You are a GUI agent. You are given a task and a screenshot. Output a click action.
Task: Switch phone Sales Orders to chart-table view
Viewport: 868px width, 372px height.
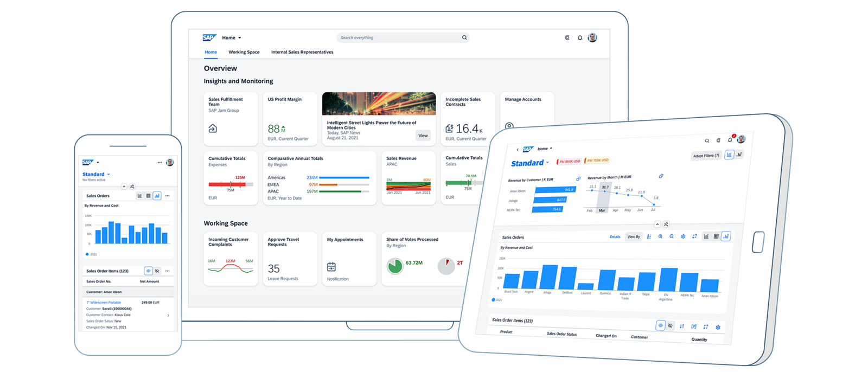pos(139,196)
